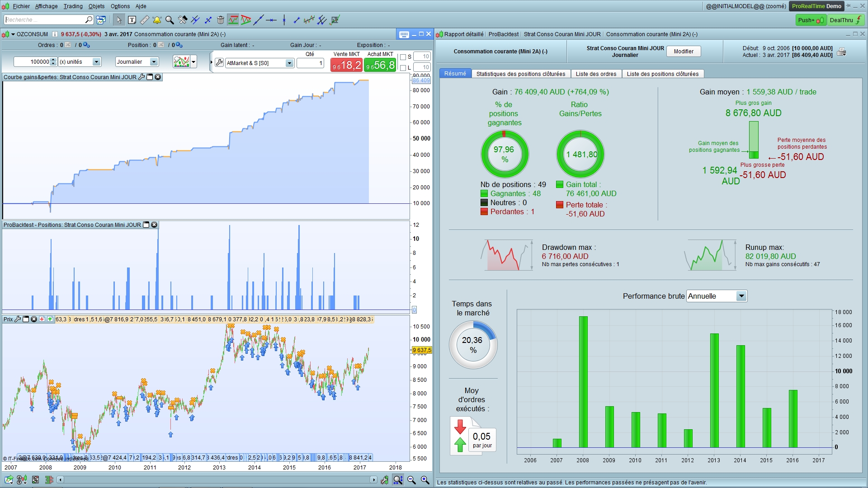The width and height of the screenshot is (868, 488).
Task: Click the Recherche search field
Action: point(44,20)
